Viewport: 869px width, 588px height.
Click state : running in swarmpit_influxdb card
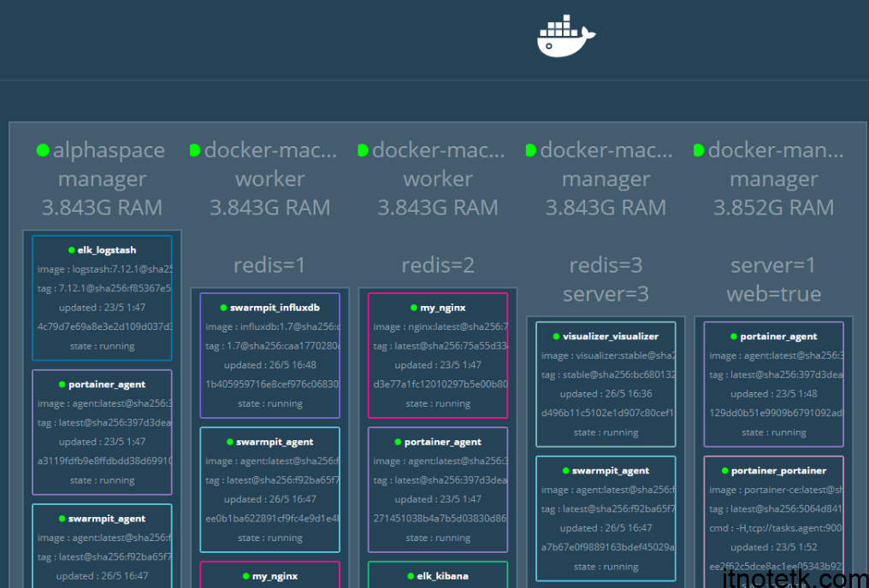(270, 403)
